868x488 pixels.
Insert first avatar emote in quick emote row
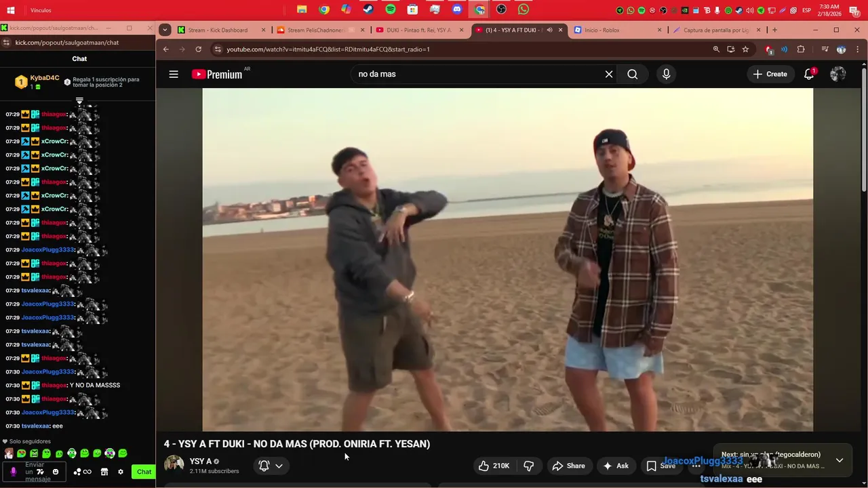click(x=9, y=453)
